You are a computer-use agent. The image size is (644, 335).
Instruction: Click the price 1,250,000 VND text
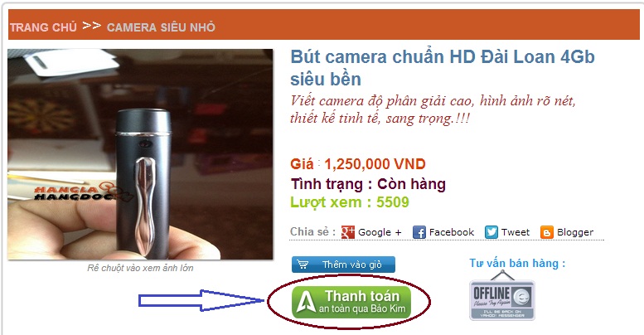[x=375, y=164]
